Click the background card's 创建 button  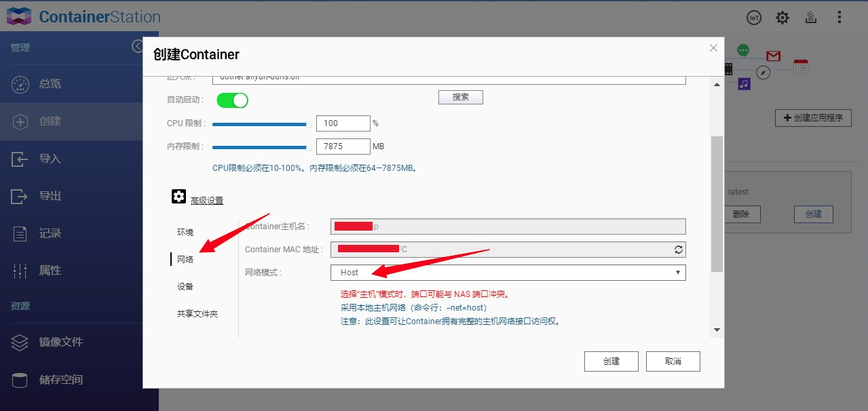pos(814,214)
